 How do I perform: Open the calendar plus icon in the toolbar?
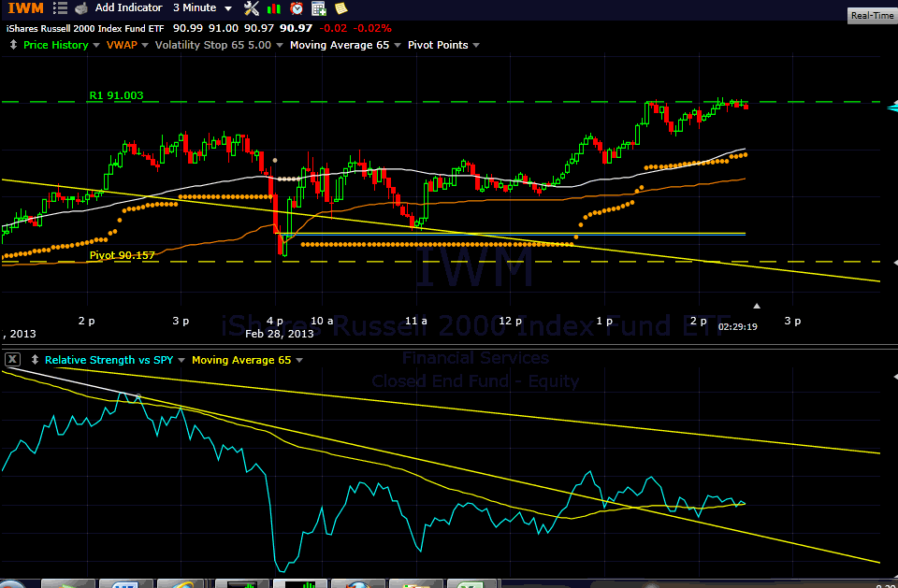click(318, 8)
